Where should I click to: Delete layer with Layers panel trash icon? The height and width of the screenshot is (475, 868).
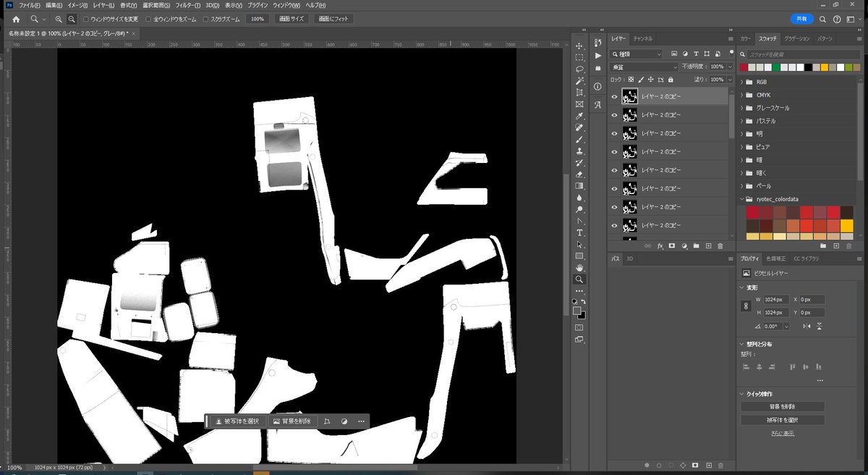[720, 246]
